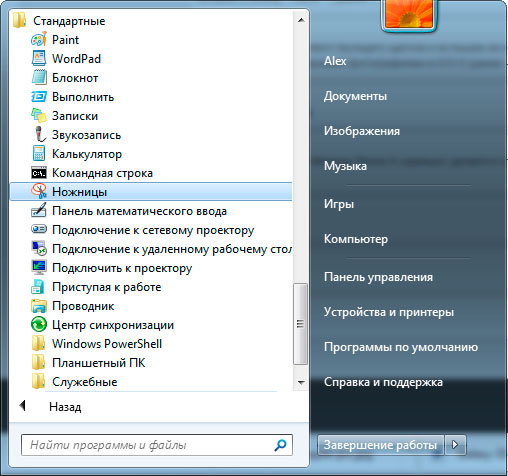Click the programs list scroll up arrow
The width and height of the screenshot is (508, 476).
coord(301,20)
